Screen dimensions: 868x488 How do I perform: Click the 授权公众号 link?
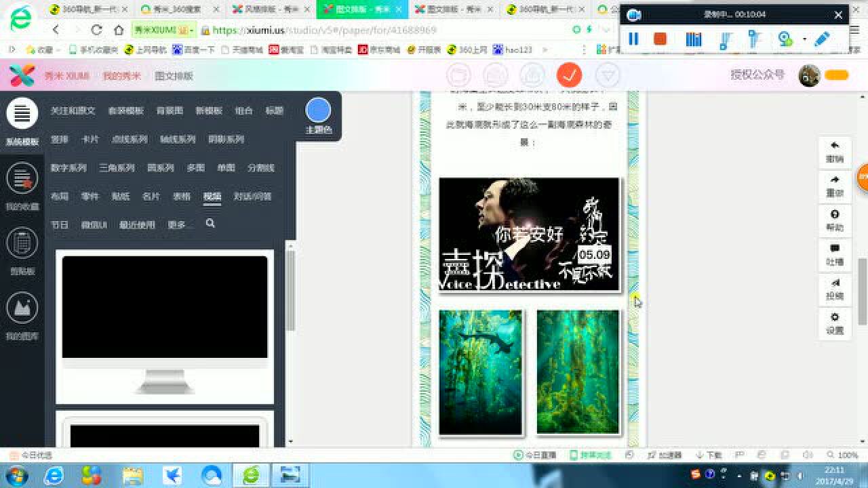click(757, 75)
